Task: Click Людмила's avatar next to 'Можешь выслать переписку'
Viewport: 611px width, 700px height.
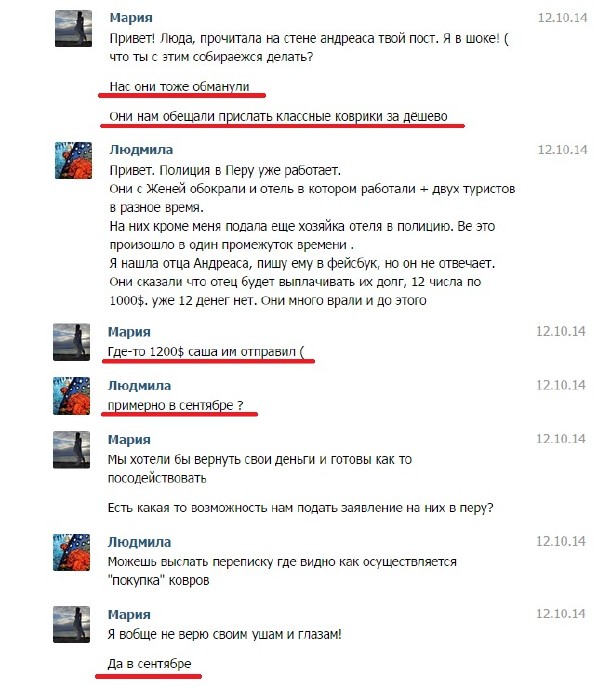Action: click(x=71, y=552)
